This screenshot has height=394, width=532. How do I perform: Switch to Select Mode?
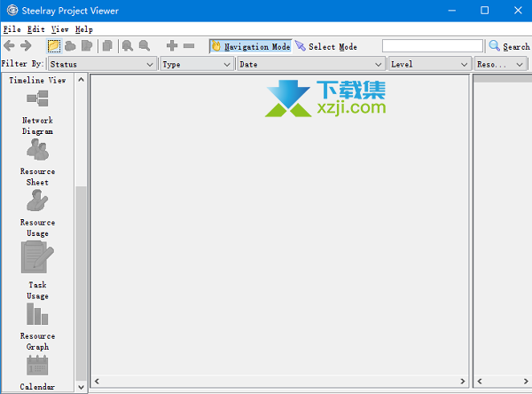click(326, 46)
